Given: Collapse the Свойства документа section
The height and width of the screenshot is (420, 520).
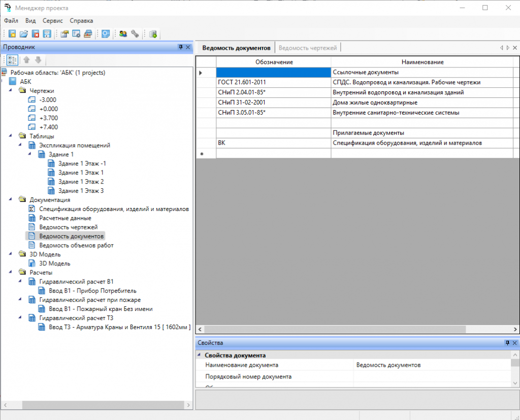Looking at the screenshot, I should [x=199, y=356].
